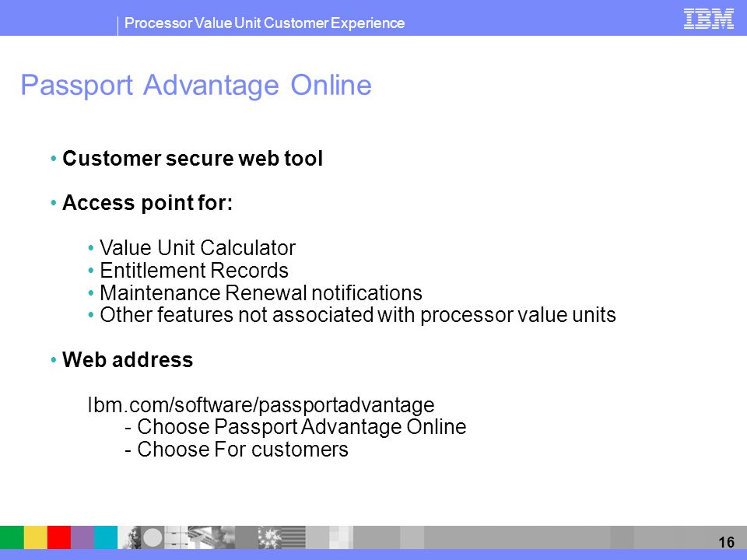Click 'Other features not associated with processor value units'
Viewport: 747px width, 560px height.
click(x=358, y=315)
